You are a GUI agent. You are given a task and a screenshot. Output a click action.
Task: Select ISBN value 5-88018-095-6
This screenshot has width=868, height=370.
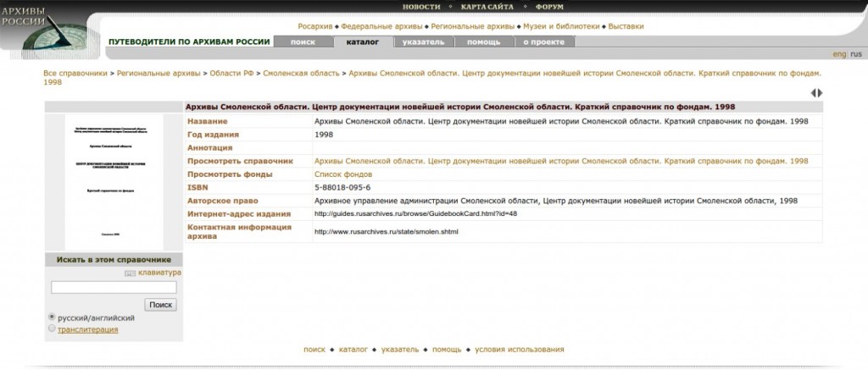(342, 187)
